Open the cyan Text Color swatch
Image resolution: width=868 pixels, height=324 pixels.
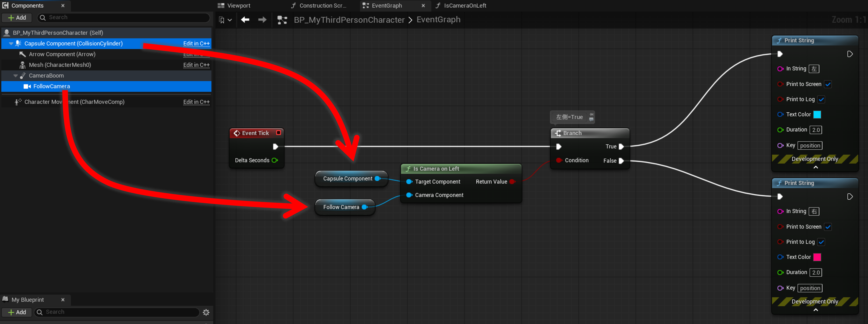tap(817, 115)
